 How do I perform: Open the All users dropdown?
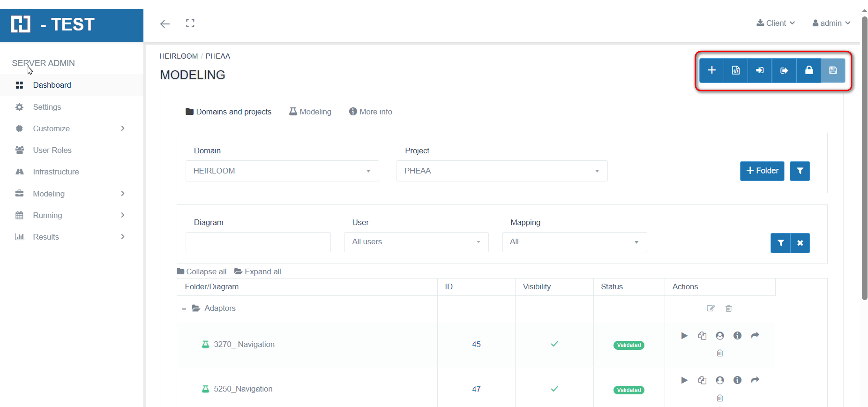click(416, 242)
